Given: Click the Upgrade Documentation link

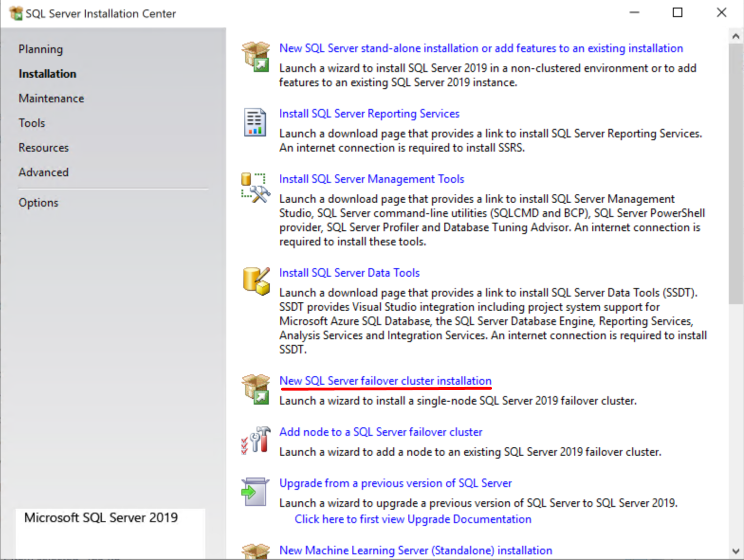Looking at the screenshot, I should click(413, 519).
